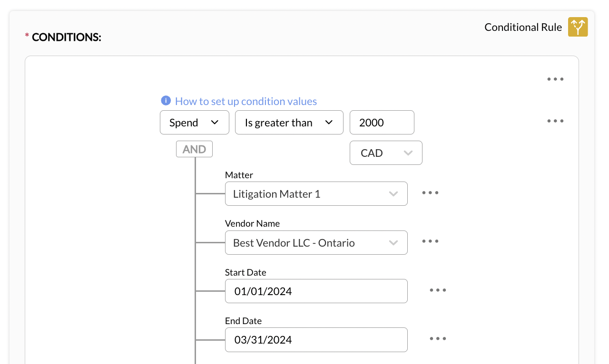Open the Vendor Name condition three-dot menu
The image size is (609, 364).
[430, 241]
